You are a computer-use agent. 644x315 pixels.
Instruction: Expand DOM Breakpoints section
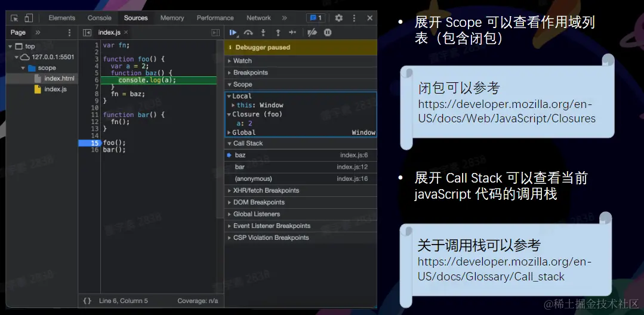coord(301,202)
